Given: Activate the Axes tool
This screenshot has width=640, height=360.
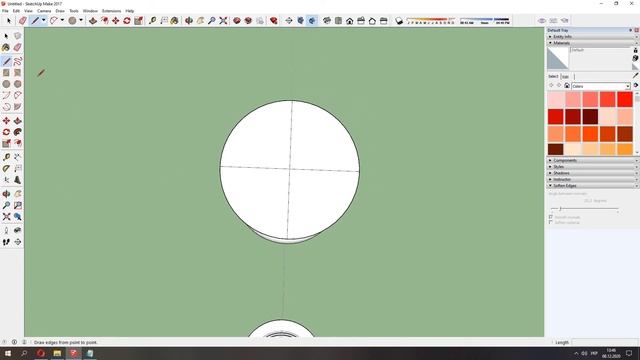Looking at the screenshot, I should (x=6, y=180).
